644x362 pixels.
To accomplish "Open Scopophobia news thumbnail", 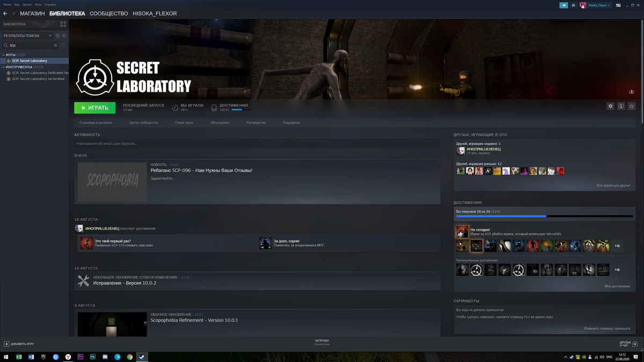I will [x=112, y=182].
